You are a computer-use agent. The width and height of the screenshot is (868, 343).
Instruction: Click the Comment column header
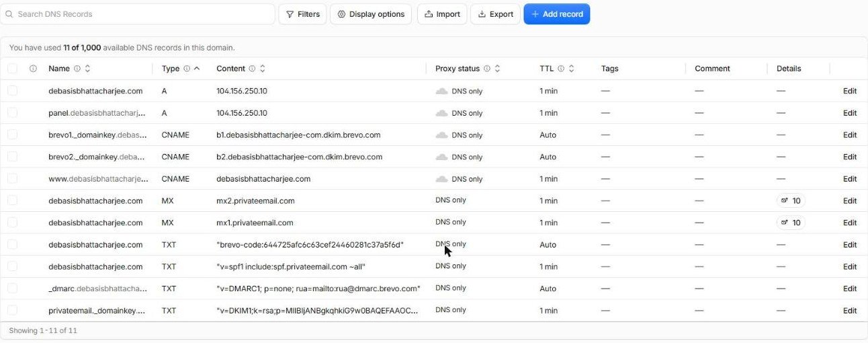coord(712,69)
